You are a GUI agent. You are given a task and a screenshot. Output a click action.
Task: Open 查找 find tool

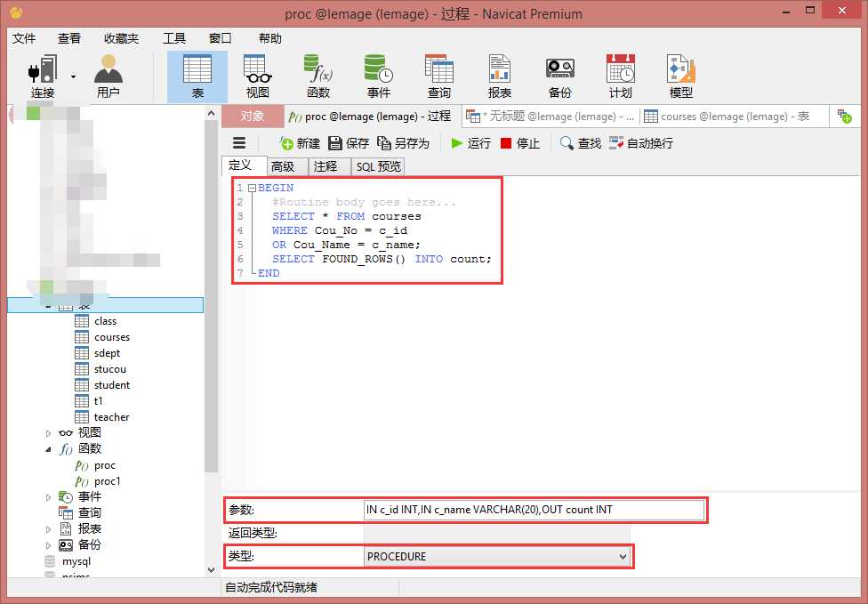tap(580, 143)
